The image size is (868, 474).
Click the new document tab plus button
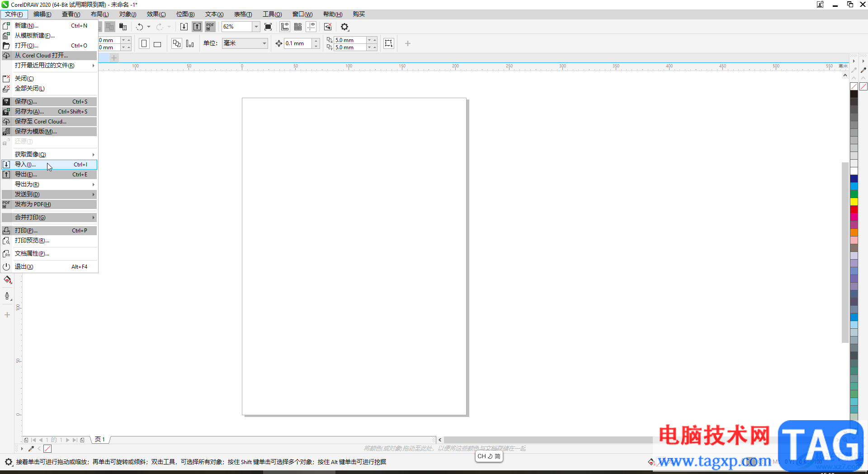(114, 58)
